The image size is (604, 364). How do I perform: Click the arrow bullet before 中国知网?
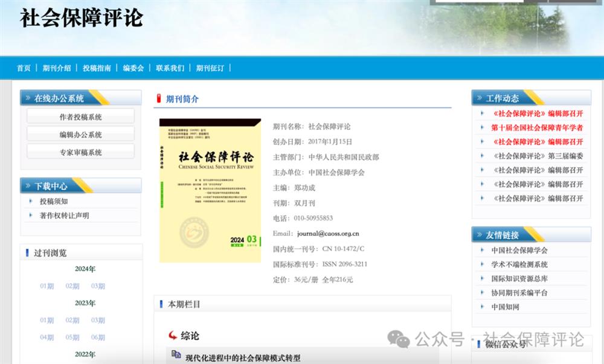(x=482, y=307)
